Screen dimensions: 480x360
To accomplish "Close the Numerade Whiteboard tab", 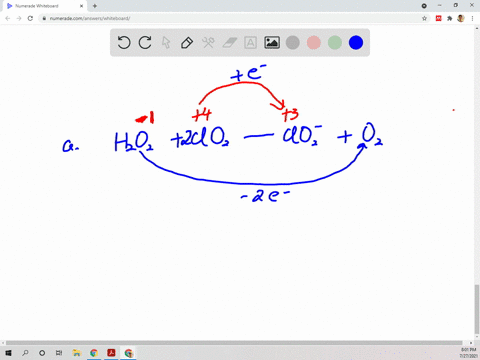I will tap(81, 6).
